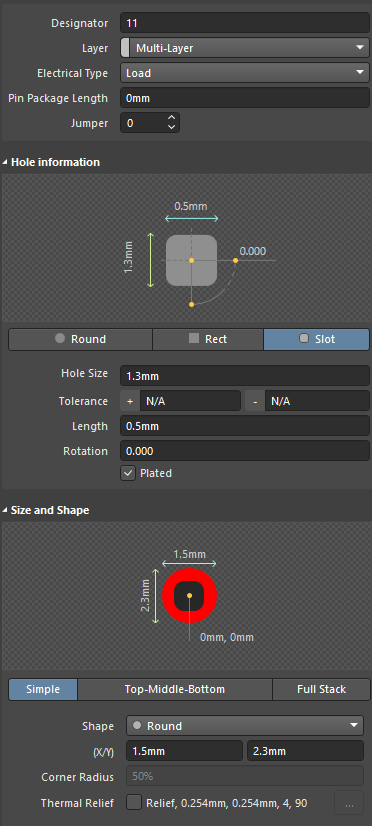This screenshot has width=372, height=826.
Task: Click the 0.000 rotation label in hole preview
Action: 253,251
